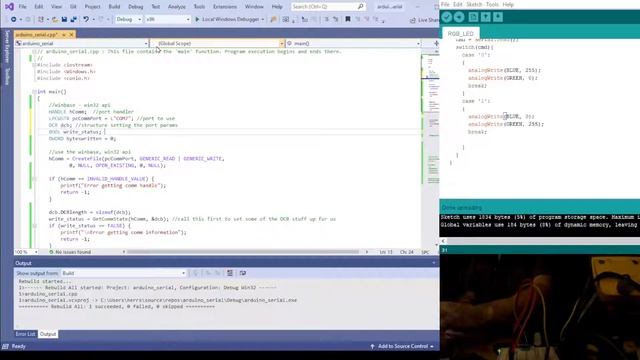Pin the arduino_serial.cpp tab
The image size is (640, 360).
pos(64,35)
